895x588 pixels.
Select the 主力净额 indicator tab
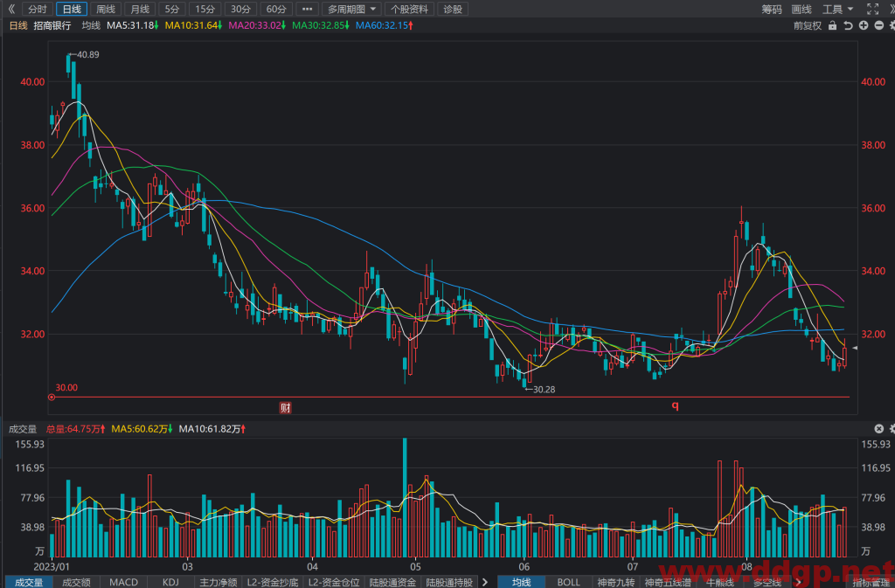tap(218, 582)
